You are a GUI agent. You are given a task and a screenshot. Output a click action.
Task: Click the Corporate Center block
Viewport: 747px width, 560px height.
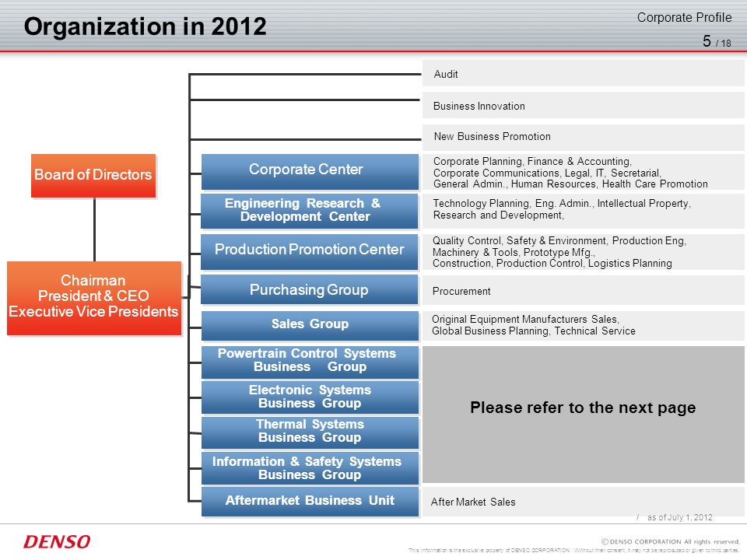(x=310, y=172)
